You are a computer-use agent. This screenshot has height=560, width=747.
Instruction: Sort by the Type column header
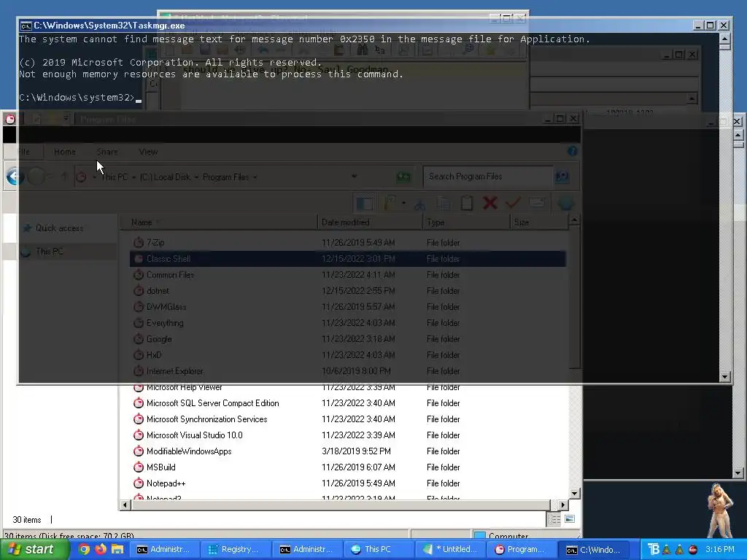click(x=466, y=222)
